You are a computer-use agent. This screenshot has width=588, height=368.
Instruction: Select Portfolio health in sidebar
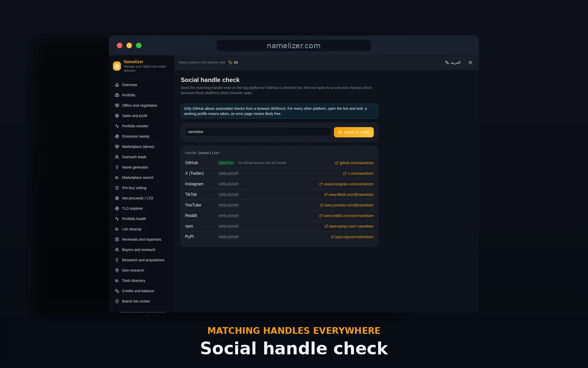[x=141, y=219]
